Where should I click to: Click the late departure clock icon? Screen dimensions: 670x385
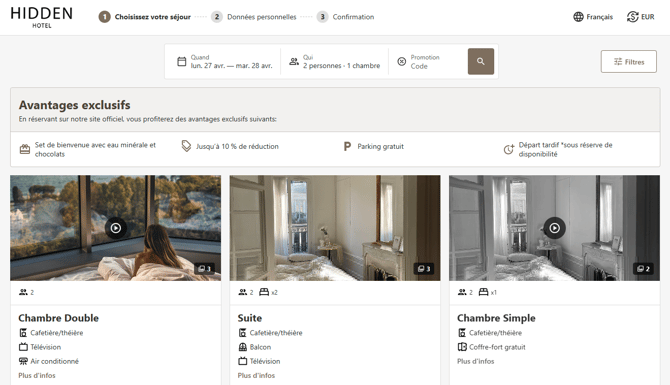coord(508,149)
